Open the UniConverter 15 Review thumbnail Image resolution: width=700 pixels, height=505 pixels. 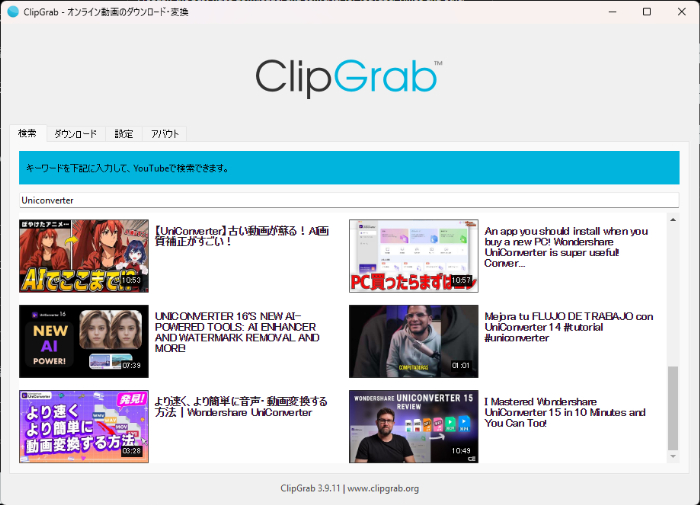(x=414, y=426)
